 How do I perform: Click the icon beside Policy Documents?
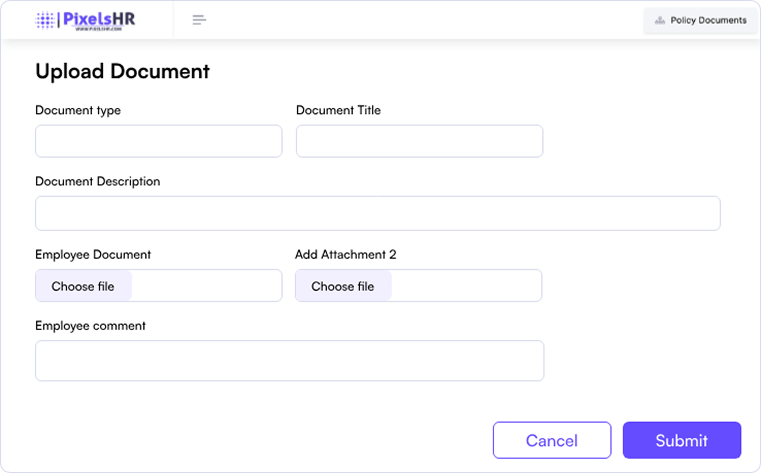660,20
